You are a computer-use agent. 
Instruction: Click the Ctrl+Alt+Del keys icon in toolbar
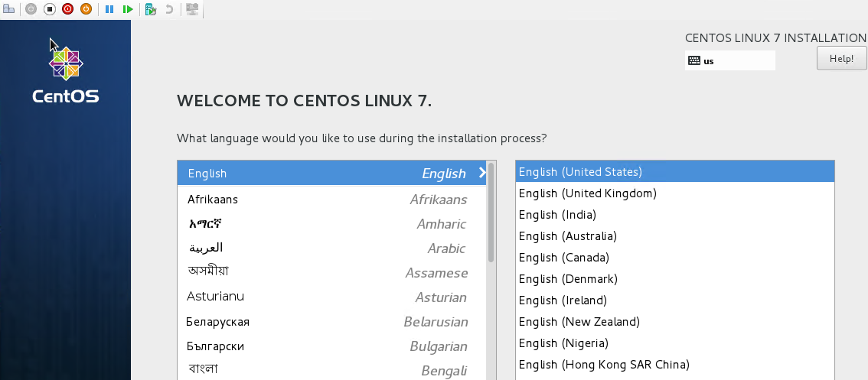tap(9, 9)
